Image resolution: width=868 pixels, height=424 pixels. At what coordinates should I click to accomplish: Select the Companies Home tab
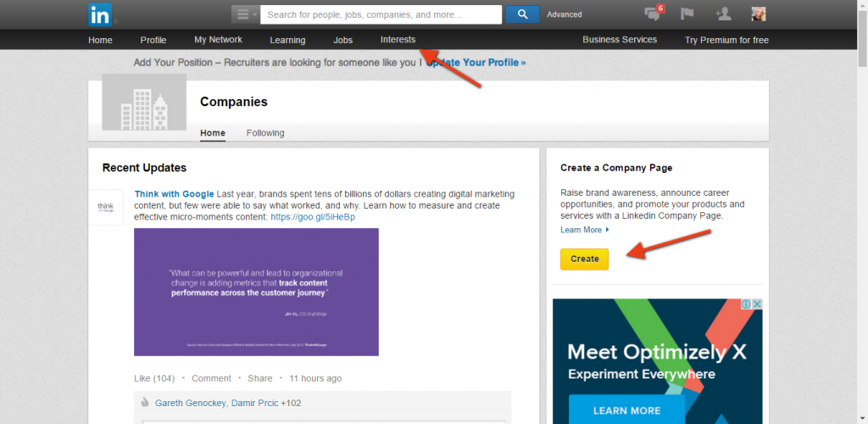[213, 133]
